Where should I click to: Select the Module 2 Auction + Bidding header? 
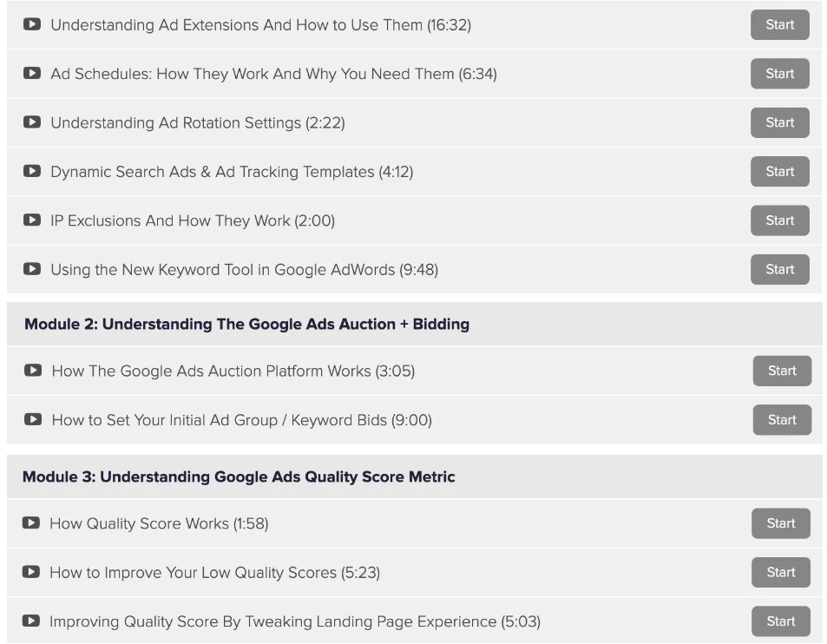pyautogui.click(x=246, y=325)
